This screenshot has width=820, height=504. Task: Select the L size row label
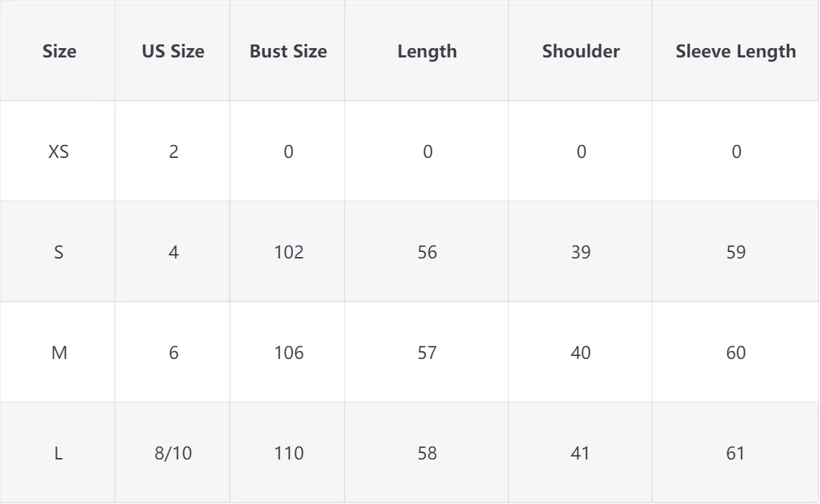[x=57, y=452]
